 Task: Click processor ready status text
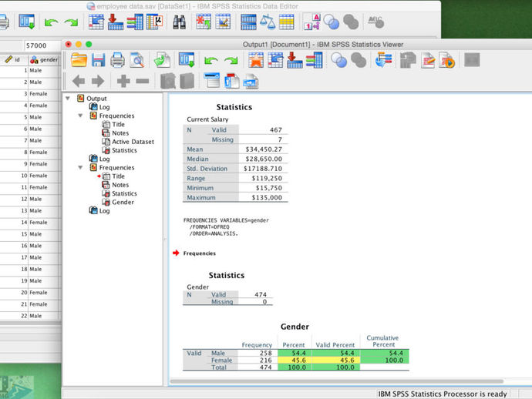pyautogui.click(x=443, y=394)
